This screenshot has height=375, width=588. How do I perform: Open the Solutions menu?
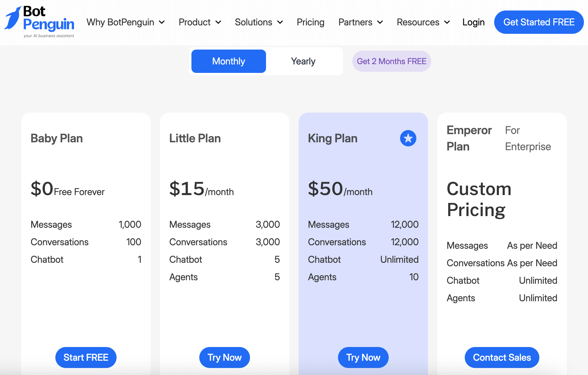tap(259, 22)
